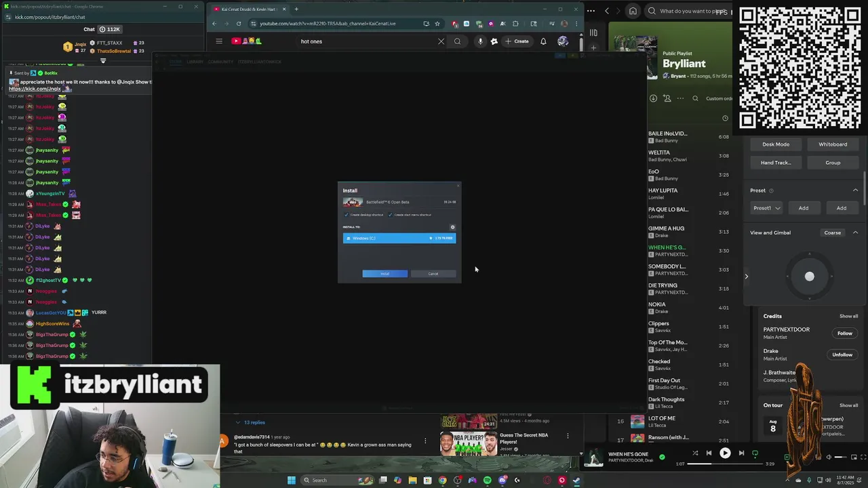Click the gimbal joystick control
868x488 pixels.
pos(809,277)
